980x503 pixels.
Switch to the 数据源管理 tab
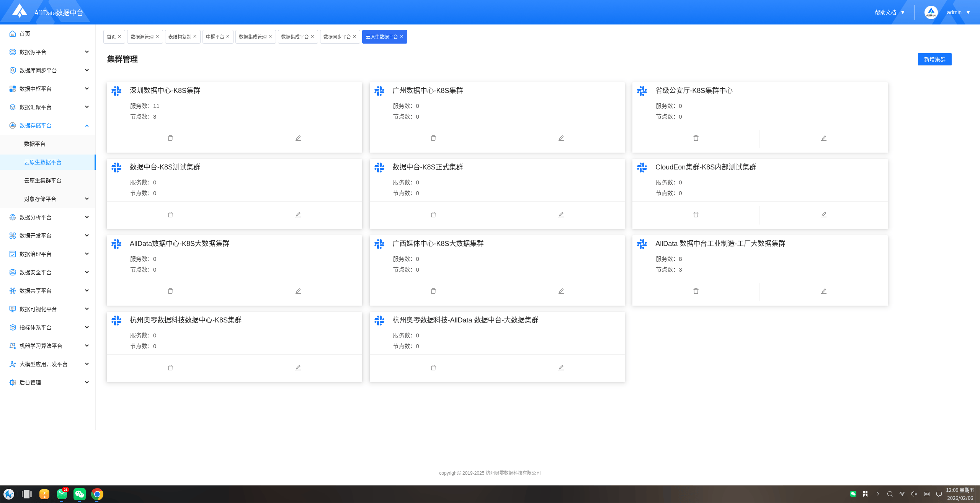click(x=142, y=37)
